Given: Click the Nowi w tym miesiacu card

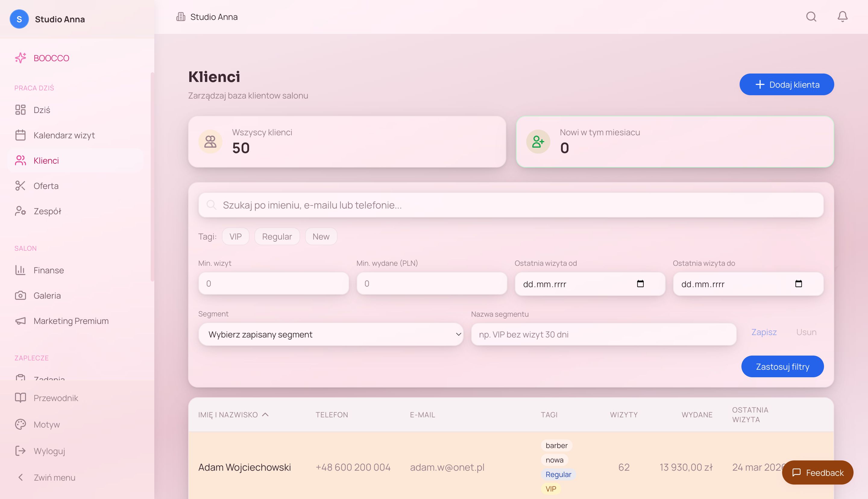Looking at the screenshot, I should (x=675, y=142).
